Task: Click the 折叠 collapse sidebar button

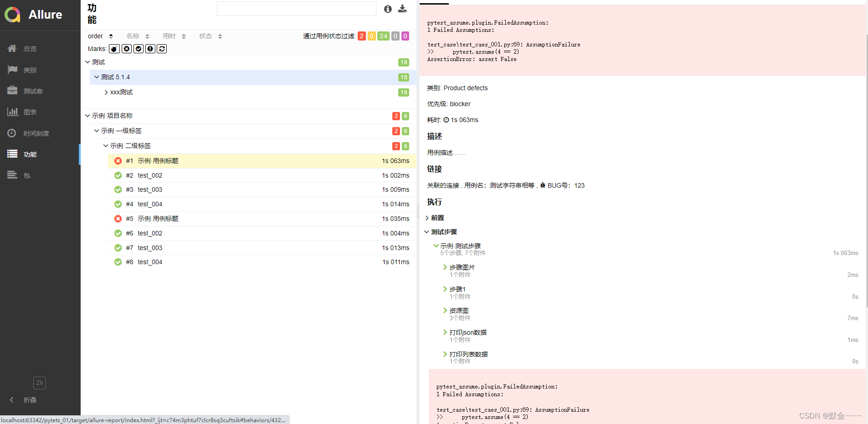Action: (26, 400)
